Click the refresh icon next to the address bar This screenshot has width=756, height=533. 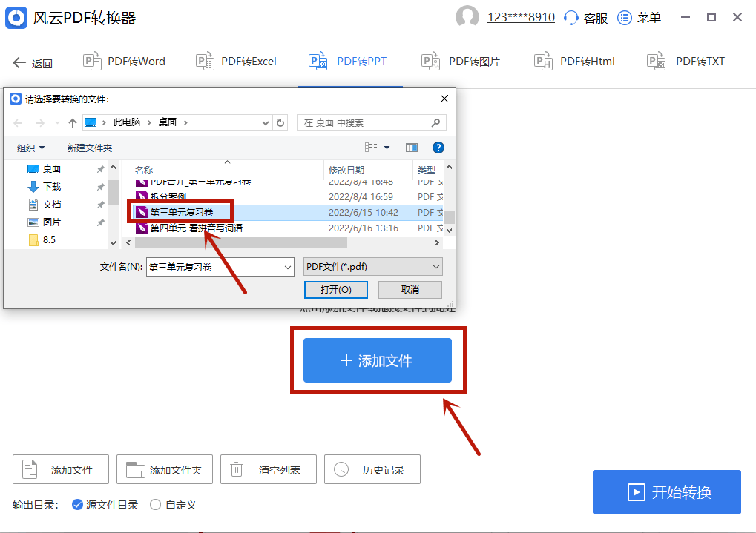[x=280, y=122]
